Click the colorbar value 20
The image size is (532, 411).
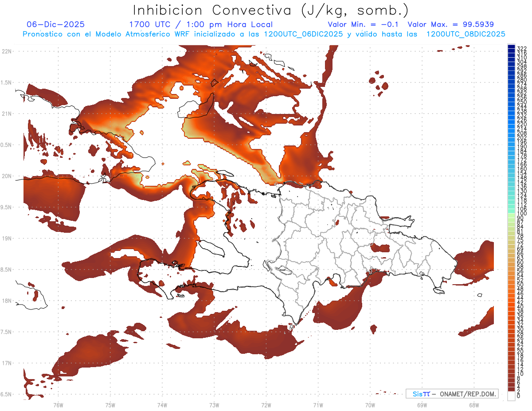pyautogui.click(x=520, y=352)
